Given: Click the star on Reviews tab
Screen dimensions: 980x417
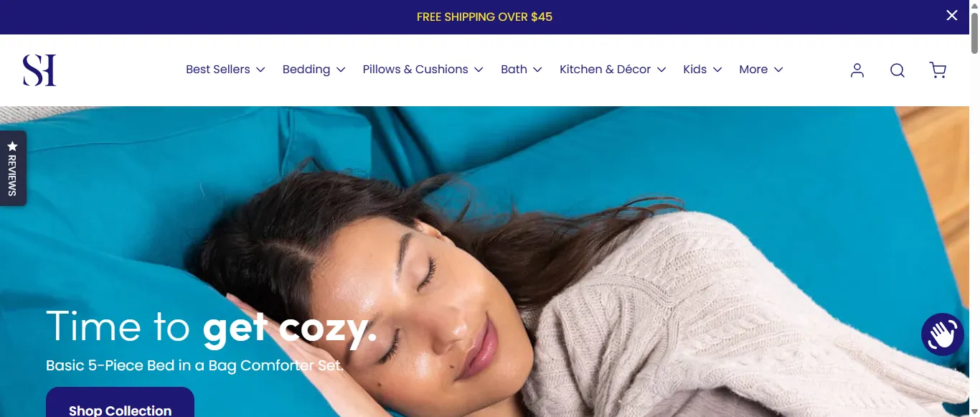Looking at the screenshot, I should point(12,146).
